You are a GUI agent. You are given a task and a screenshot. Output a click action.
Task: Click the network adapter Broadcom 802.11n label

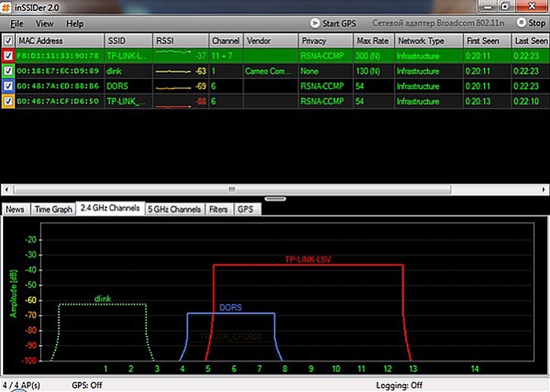click(438, 23)
